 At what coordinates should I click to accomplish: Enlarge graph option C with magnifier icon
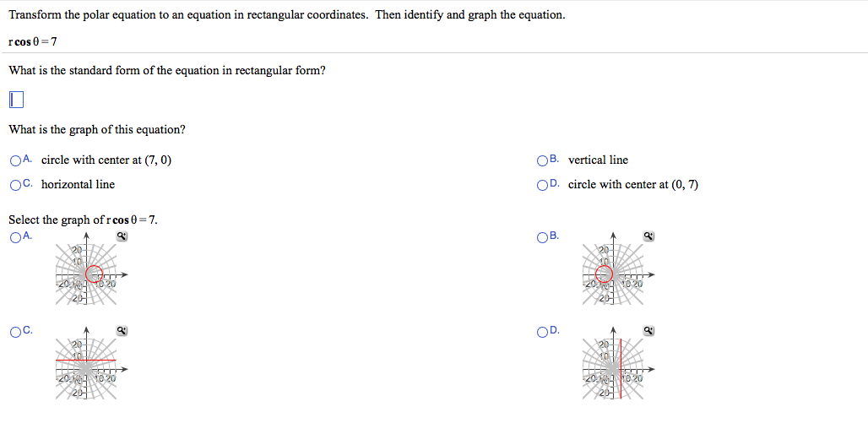point(122,330)
